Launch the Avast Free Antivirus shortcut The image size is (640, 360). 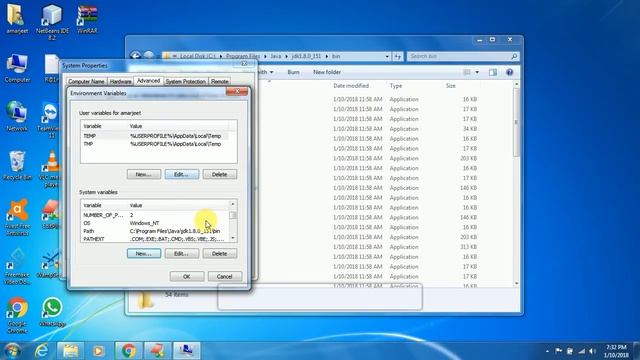pos(17,217)
